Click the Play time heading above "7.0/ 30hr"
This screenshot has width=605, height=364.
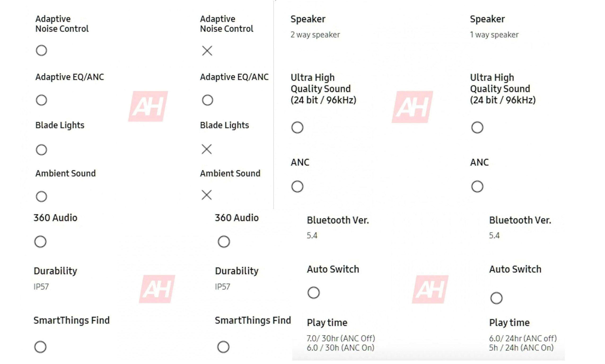point(327,323)
